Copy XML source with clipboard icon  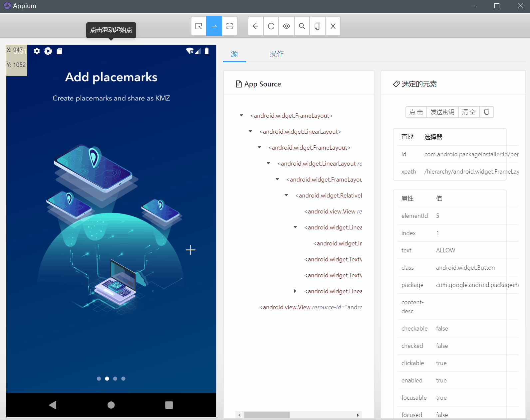(318, 26)
